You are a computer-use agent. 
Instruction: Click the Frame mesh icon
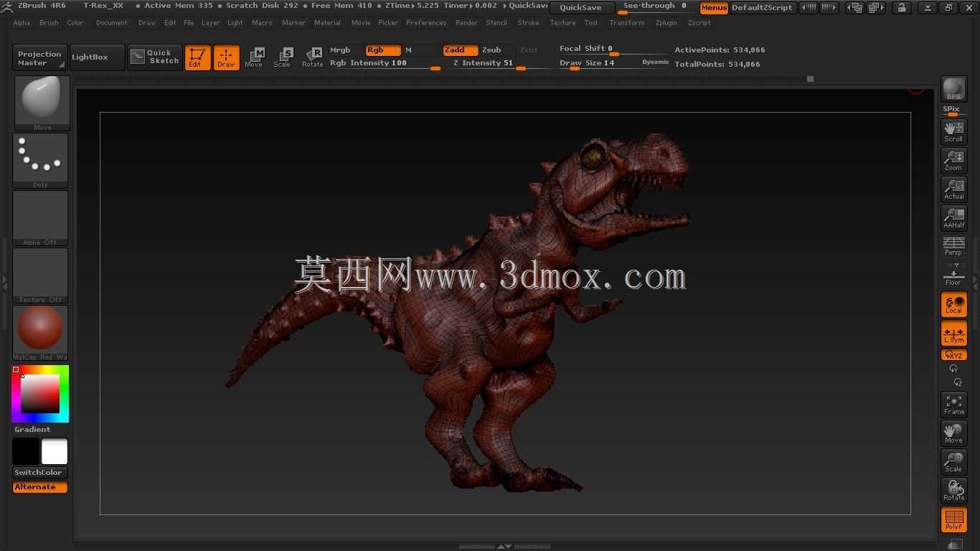[x=953, y=405]
